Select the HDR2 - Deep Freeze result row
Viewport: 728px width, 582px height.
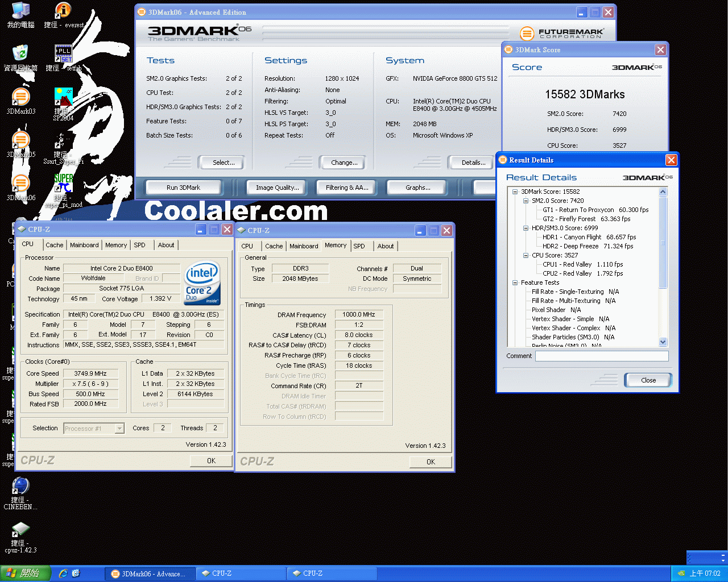pos(588,246)
